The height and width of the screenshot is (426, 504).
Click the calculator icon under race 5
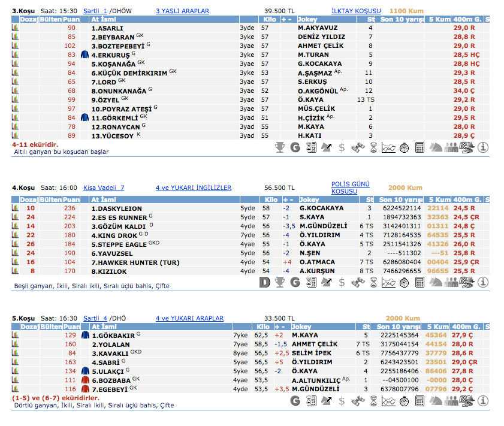[420, 401]
